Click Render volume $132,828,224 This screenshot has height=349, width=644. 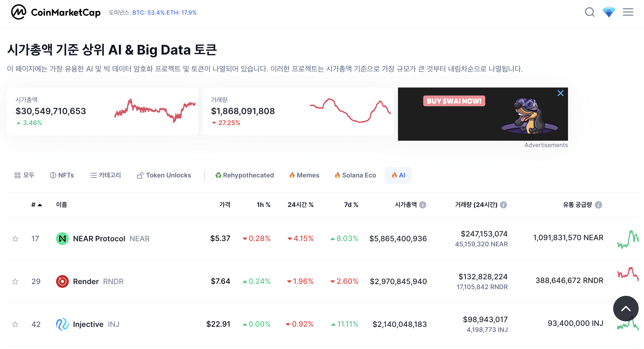(483, 277)
